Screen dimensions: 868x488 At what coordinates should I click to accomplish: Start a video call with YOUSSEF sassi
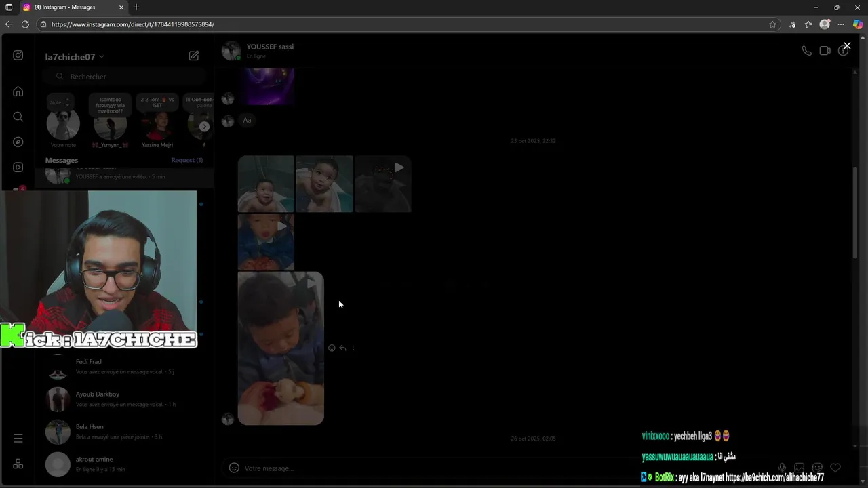point(825,51)
